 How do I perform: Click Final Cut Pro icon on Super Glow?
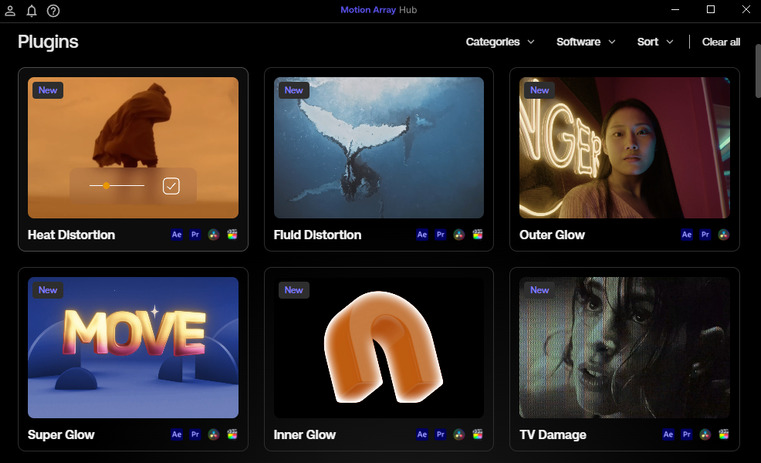(232, 435)
